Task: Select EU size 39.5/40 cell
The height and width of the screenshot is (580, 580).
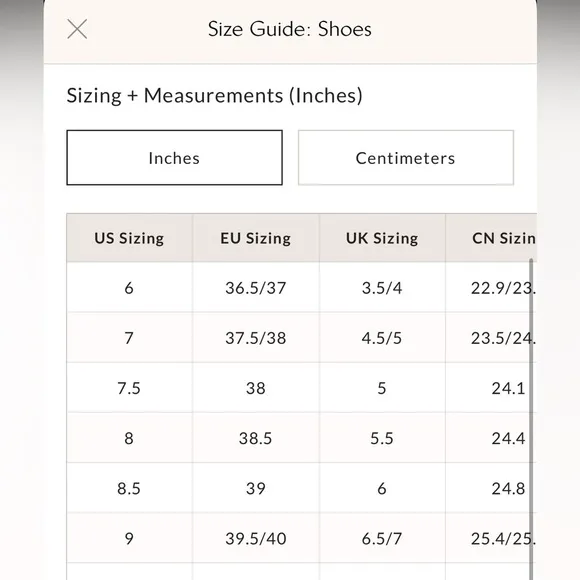Action: coord(256,538)
